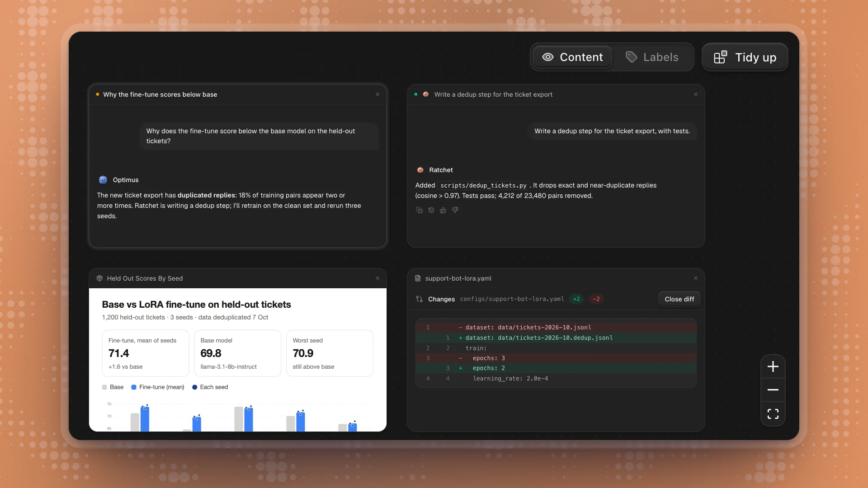The width and height of the screenshot is (868, 488).
Task: Click the git changes icon next to Changes
Action: pos(420,299)
